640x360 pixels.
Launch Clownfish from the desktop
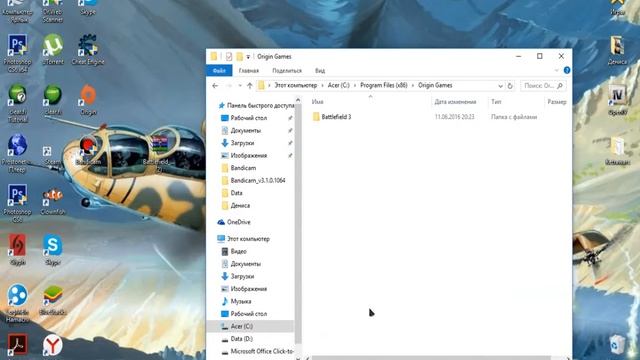(x=53, y=201)
